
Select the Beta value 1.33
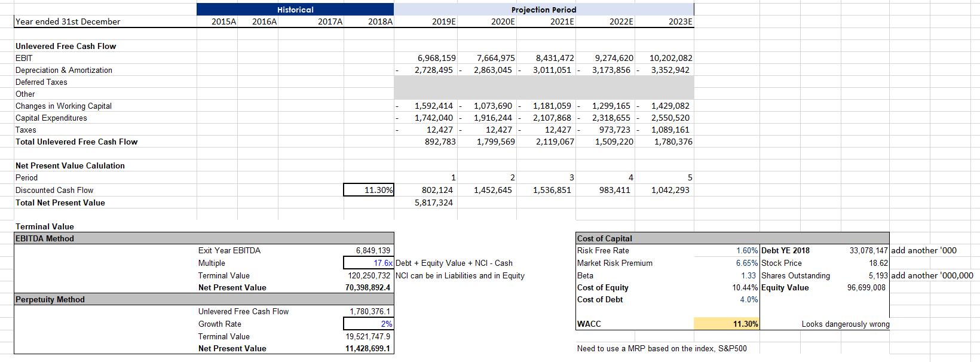point(748,275)
